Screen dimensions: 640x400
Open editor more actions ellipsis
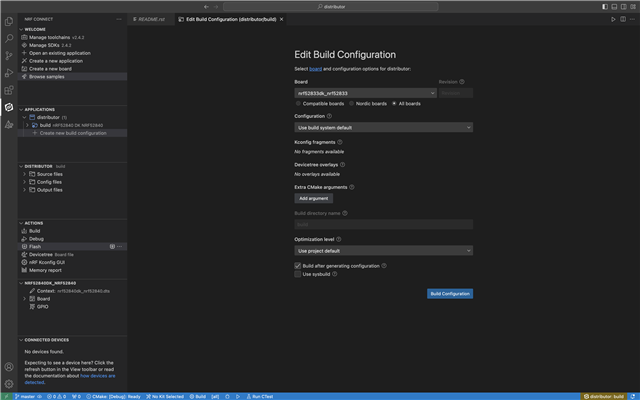tap(632, 19)
